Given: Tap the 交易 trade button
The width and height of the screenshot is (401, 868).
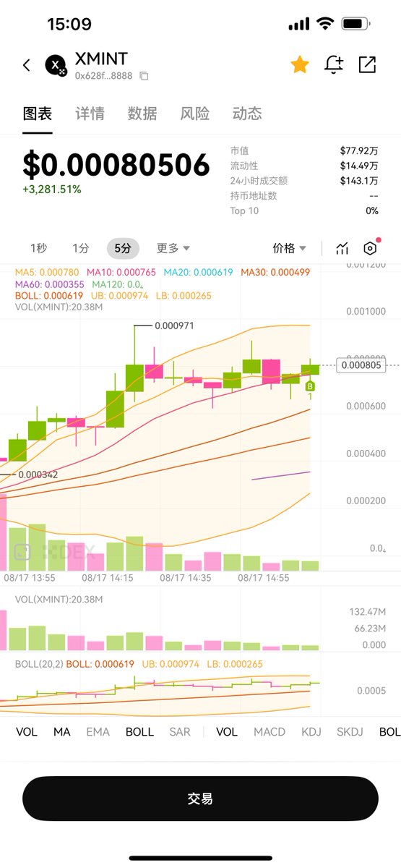Looking at the screenshot, I should point(200,799).
